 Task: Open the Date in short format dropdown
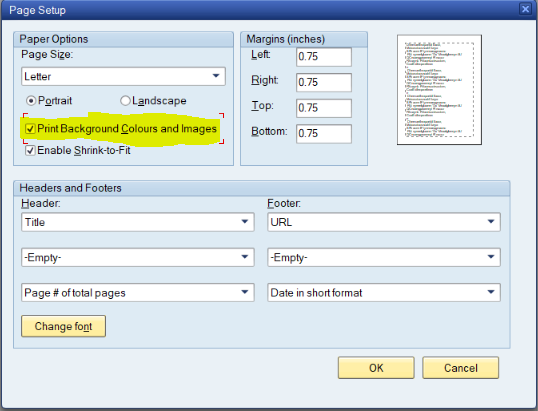(x=384, y=292)
